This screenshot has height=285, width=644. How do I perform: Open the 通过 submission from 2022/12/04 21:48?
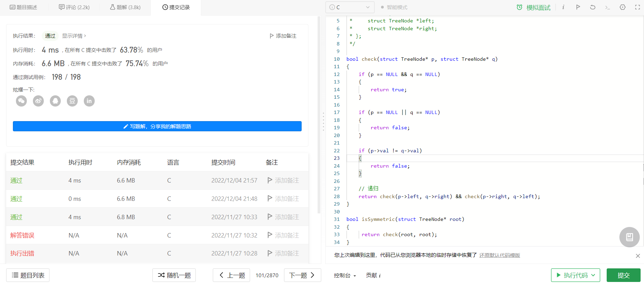tap(16, 198)
